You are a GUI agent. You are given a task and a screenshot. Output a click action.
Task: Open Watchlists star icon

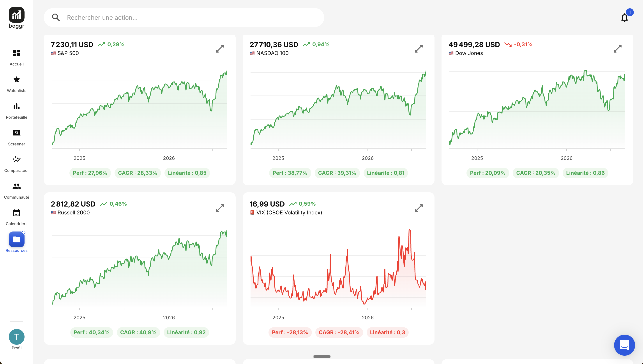coord(16,80)
